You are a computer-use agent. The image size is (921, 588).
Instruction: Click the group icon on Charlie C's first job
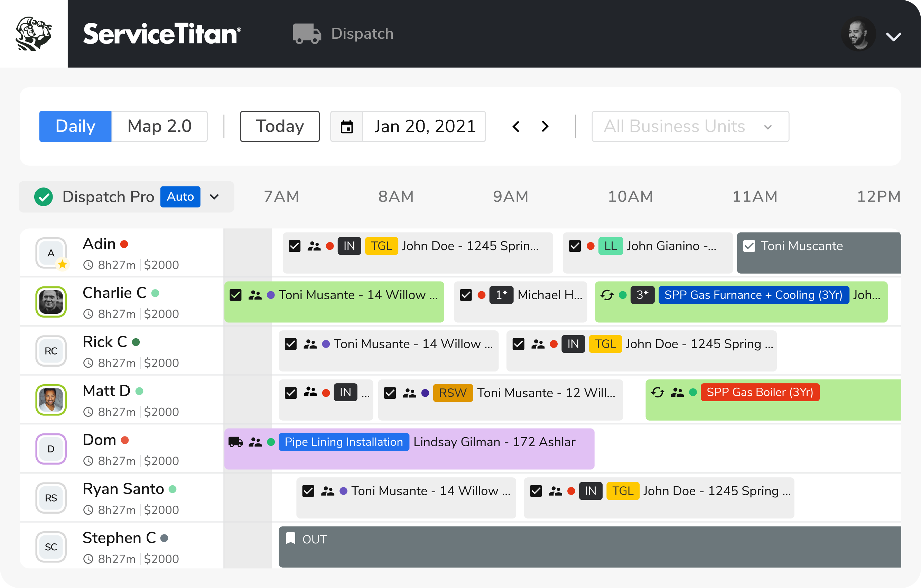(x=255, y=295)
